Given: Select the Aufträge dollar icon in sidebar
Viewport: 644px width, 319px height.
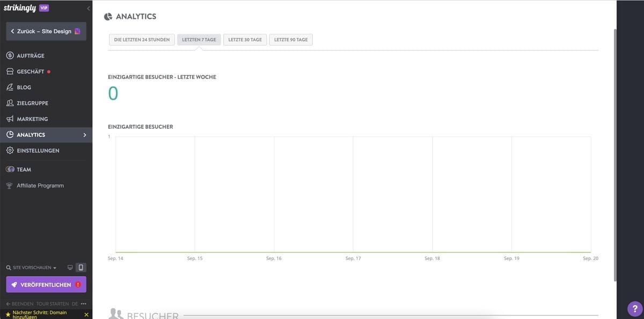Looking at the screenshot, I should [x=9, y=55].
